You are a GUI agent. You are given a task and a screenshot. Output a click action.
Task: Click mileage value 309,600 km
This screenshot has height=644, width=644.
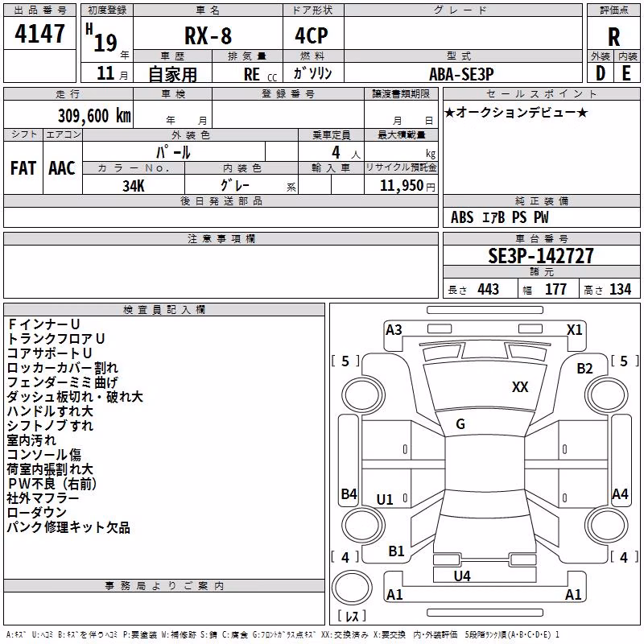(x=94, y=116)
